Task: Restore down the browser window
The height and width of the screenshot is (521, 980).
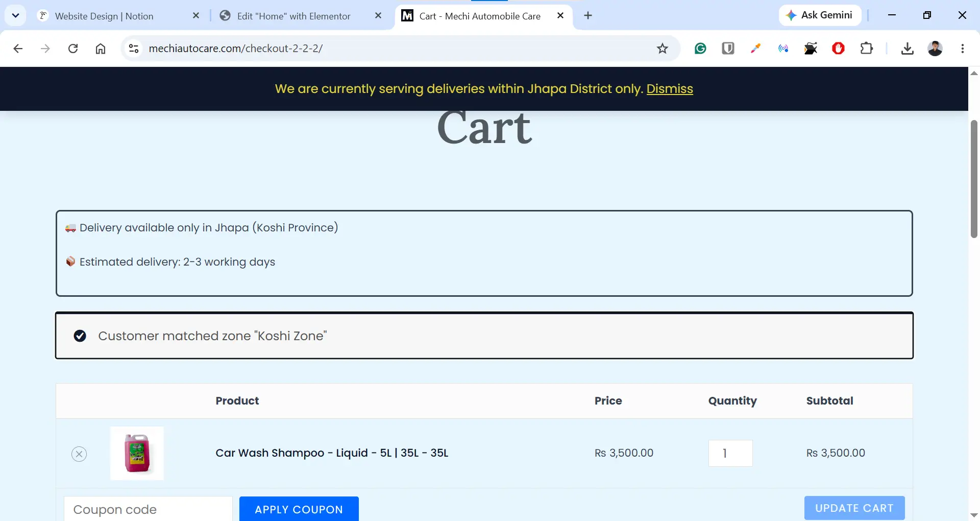Action: (927, 15)
